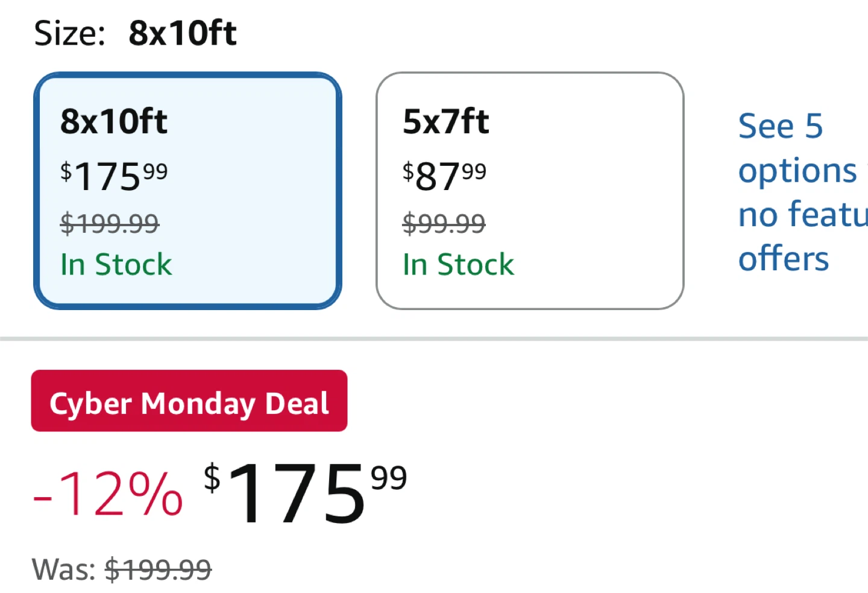
Task: Click the -12% discount percentage
Action: pos(108,495)
